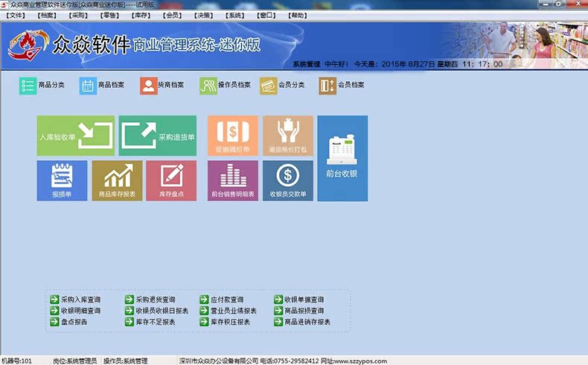Open the 【零售】 menu

coord(109,16)
